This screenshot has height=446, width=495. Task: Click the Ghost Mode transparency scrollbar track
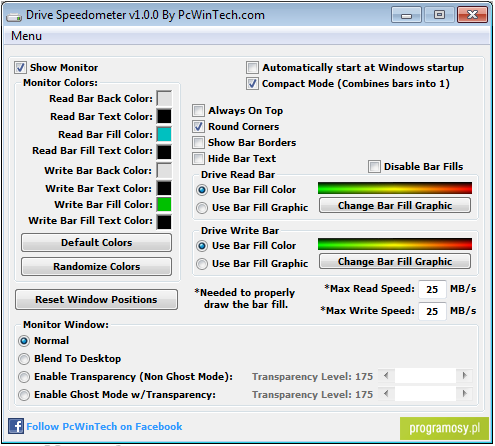point(425,394)
